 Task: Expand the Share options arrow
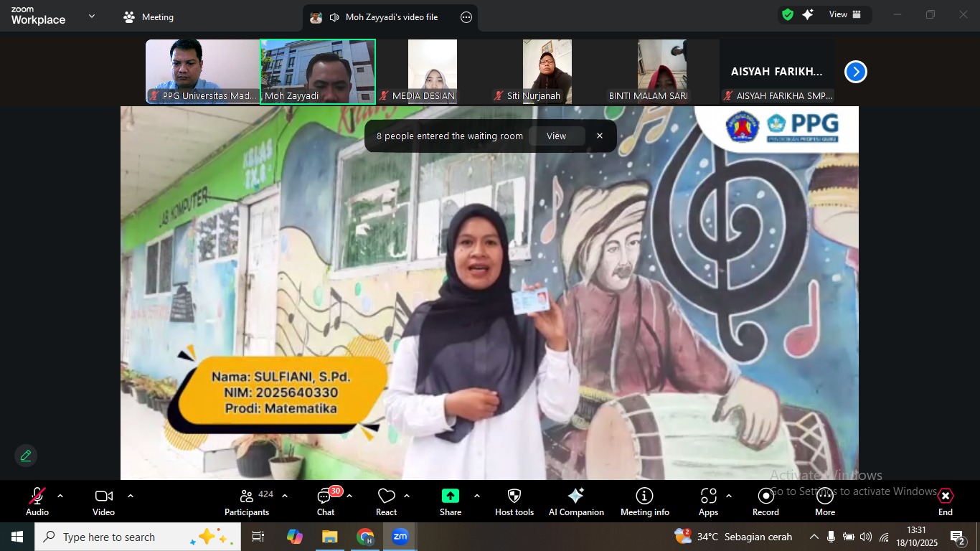tap(477, 496)
